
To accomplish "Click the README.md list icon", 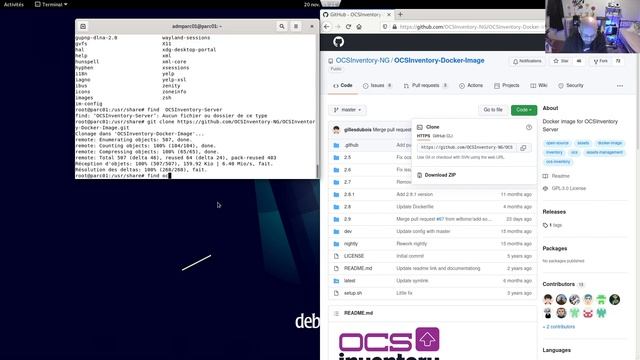I will [336, 313].
